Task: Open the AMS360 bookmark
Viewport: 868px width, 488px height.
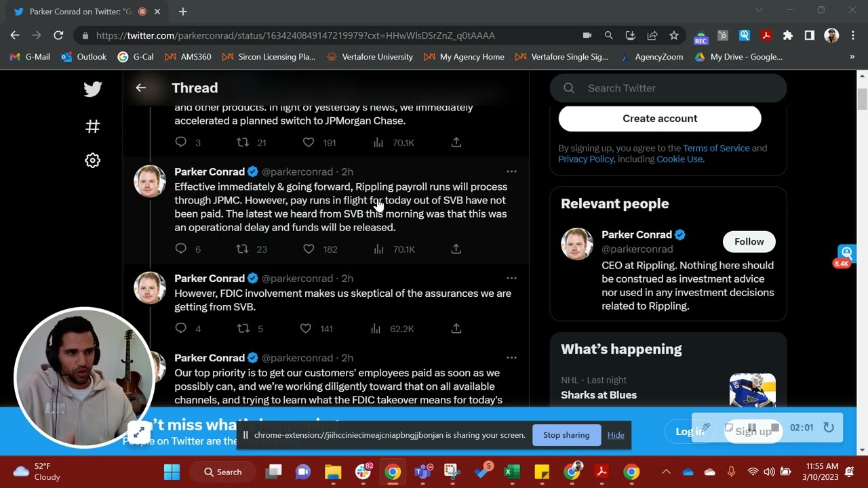Action: (x=188, y=57)
